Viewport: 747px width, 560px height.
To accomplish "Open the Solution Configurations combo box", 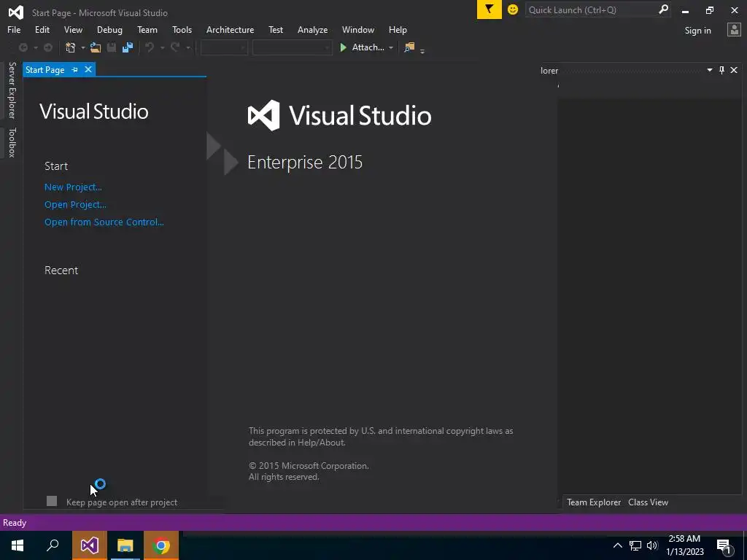I will [x=223, y=47].
